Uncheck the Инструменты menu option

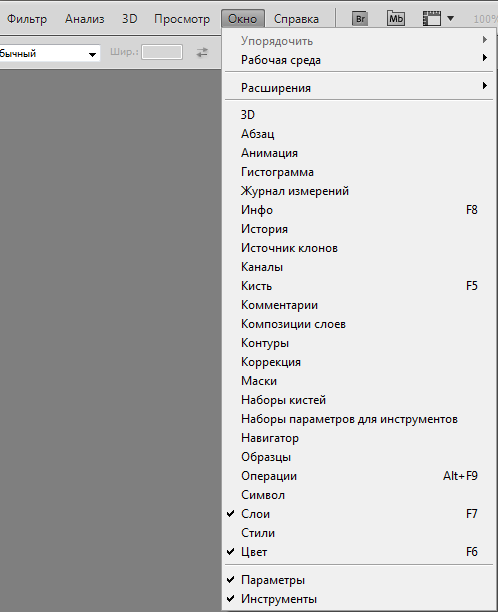pos(357,599)
